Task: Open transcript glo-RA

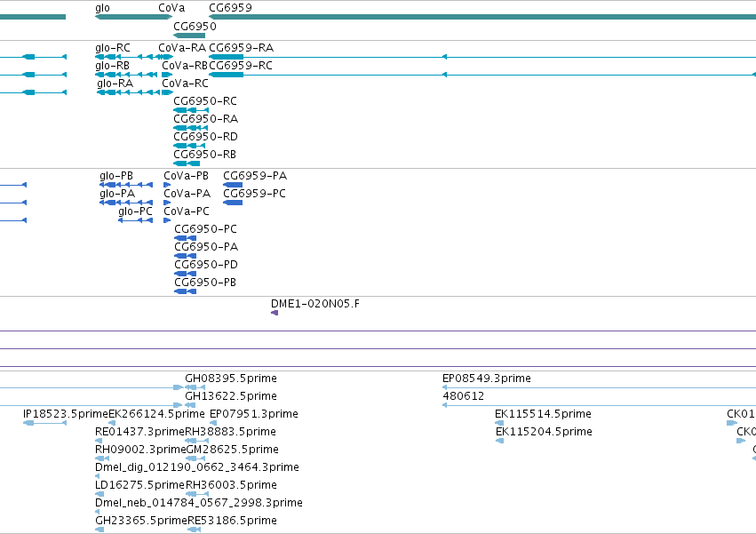Action: [x=115, y=84]
